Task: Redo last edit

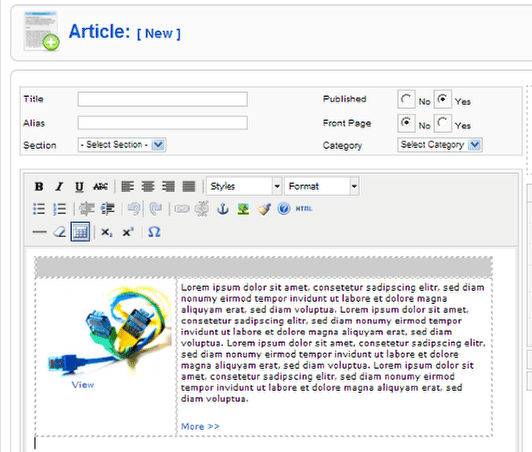Action: point(156,209)
